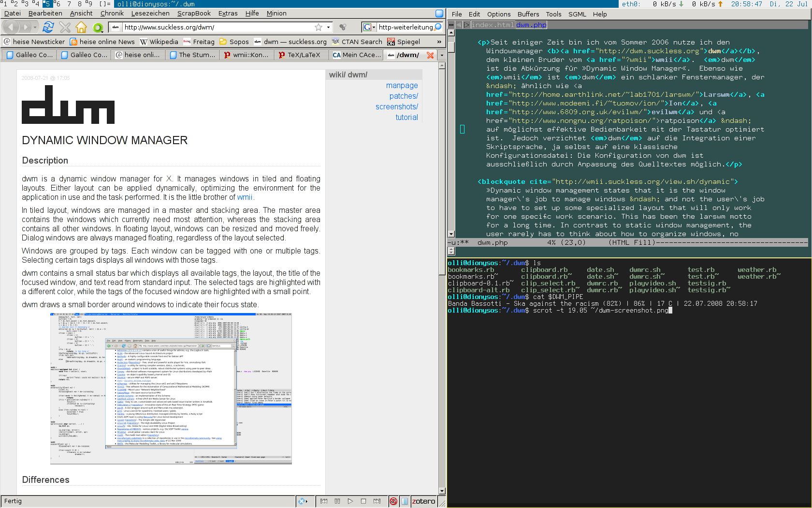Click the Stop loading X icon
The height and width of the screenshot is (508, 812).
coord(65,28)
